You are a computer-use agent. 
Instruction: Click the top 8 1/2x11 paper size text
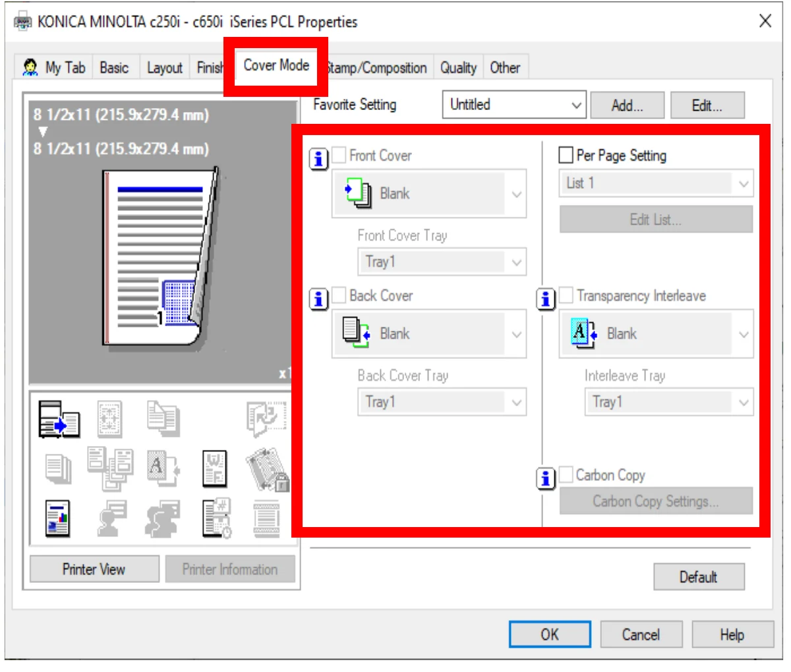pos(121,115)
